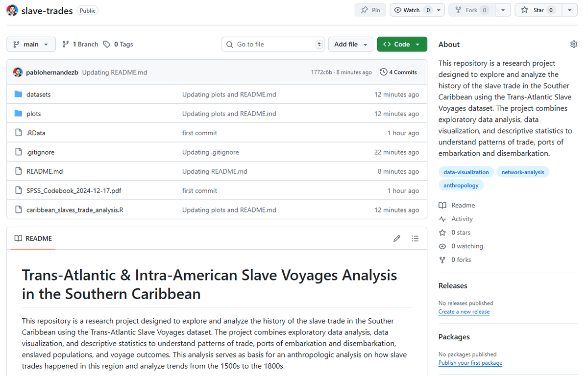Click the pablohernandezb commit avatar
This screenshot has width=588, height=376.
click(18, 72)
